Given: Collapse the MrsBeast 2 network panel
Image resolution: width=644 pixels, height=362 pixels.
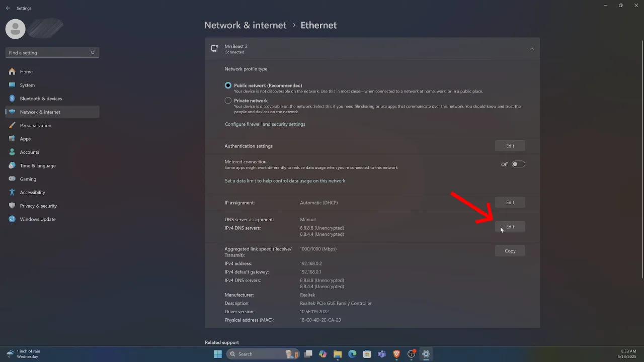Looking at the screenshot, I should (x=532, y=48).
